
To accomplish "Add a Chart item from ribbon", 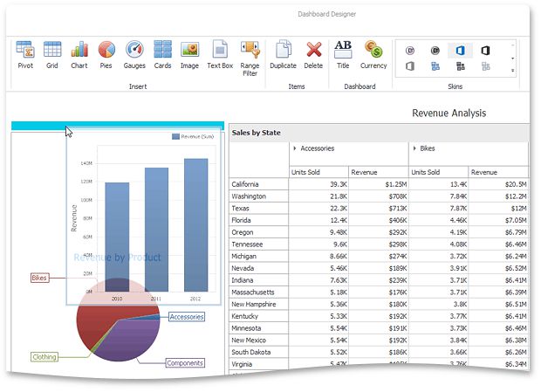I will click(79, 54).
